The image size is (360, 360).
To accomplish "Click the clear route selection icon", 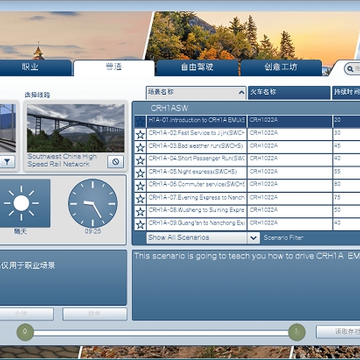I will [115, 162].
